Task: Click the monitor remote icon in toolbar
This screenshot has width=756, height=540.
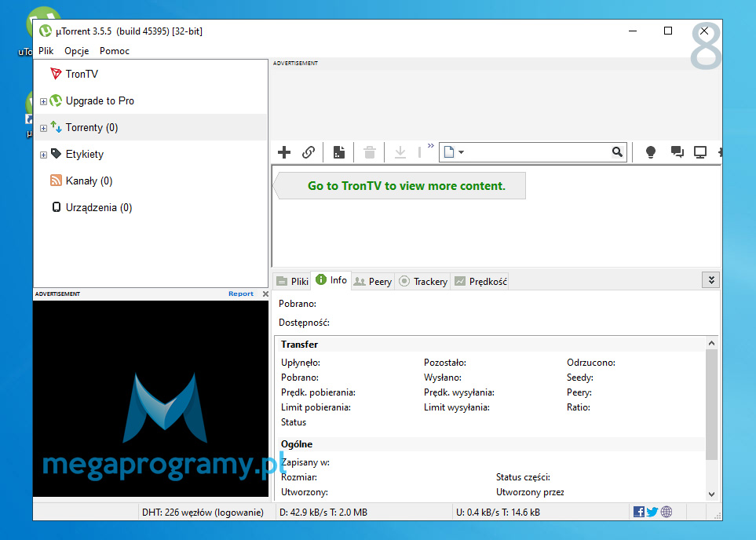Action: coord(700,152)
